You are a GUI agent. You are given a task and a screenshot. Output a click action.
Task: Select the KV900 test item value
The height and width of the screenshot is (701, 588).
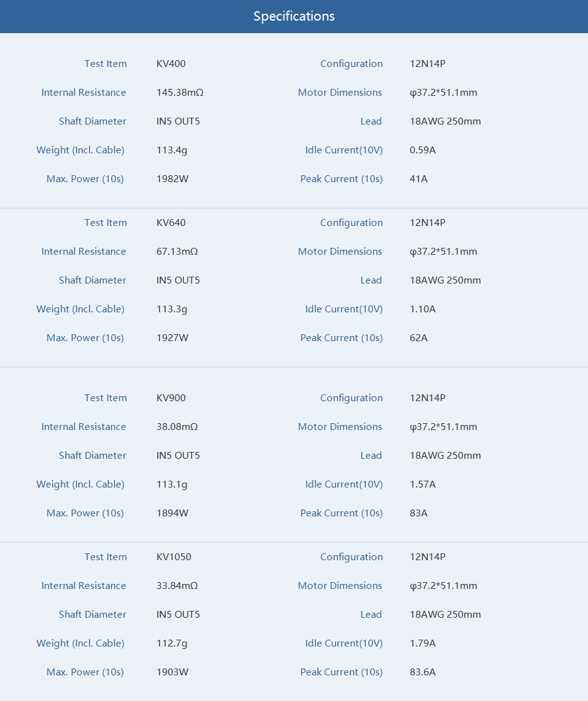click(171, 398)
